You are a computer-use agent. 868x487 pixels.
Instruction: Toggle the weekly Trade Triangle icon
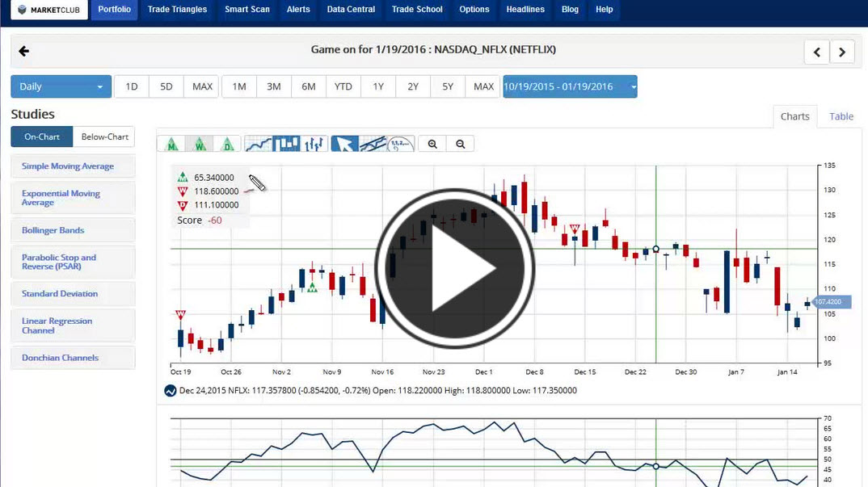click(199, 145)
